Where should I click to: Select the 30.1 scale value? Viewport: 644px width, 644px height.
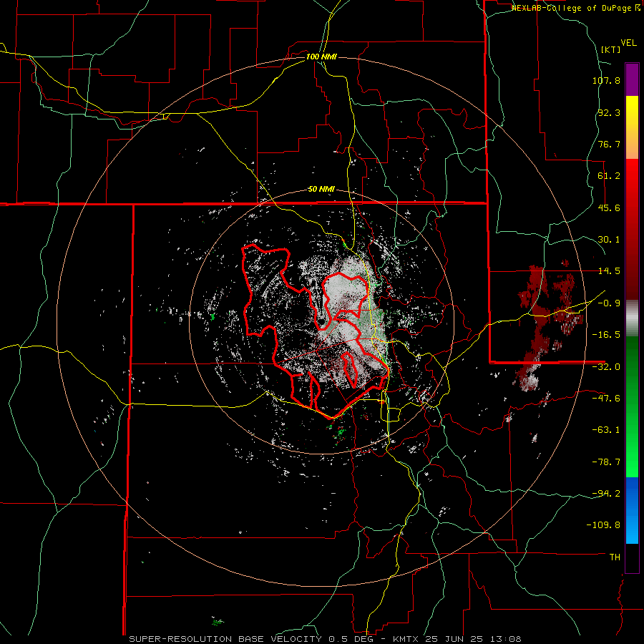pos(609,240)
